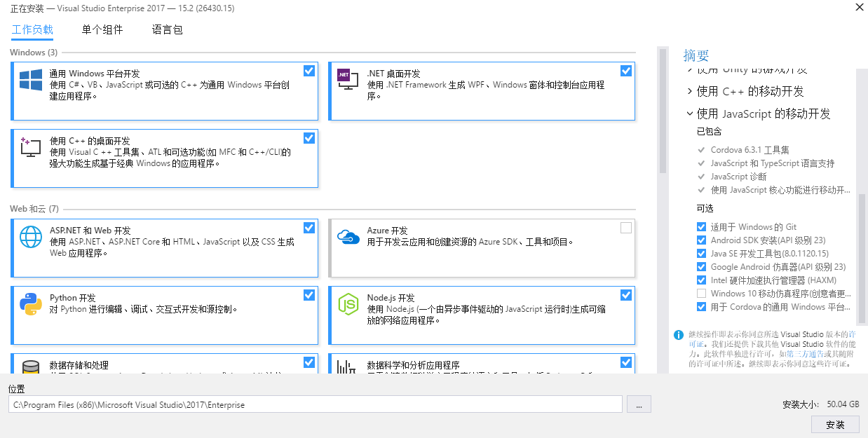Uncheck Cordova Universal Windows platform option

(701, 307)
